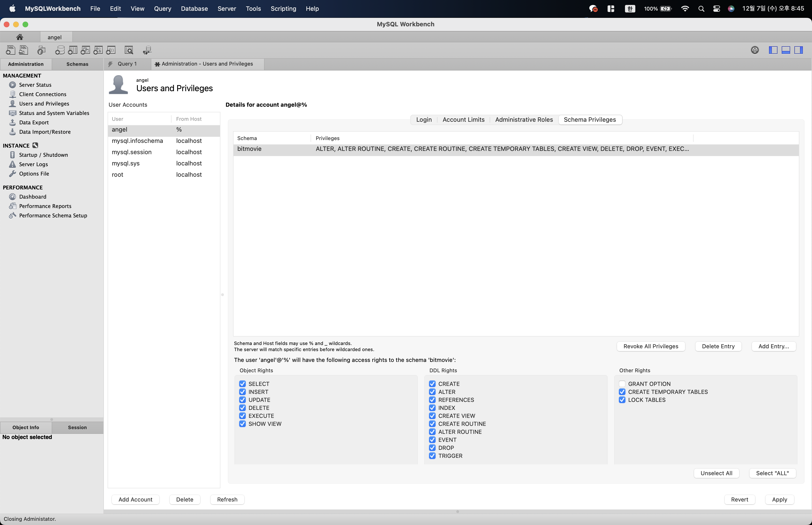Open the object inspector info icon

[41, 50]
